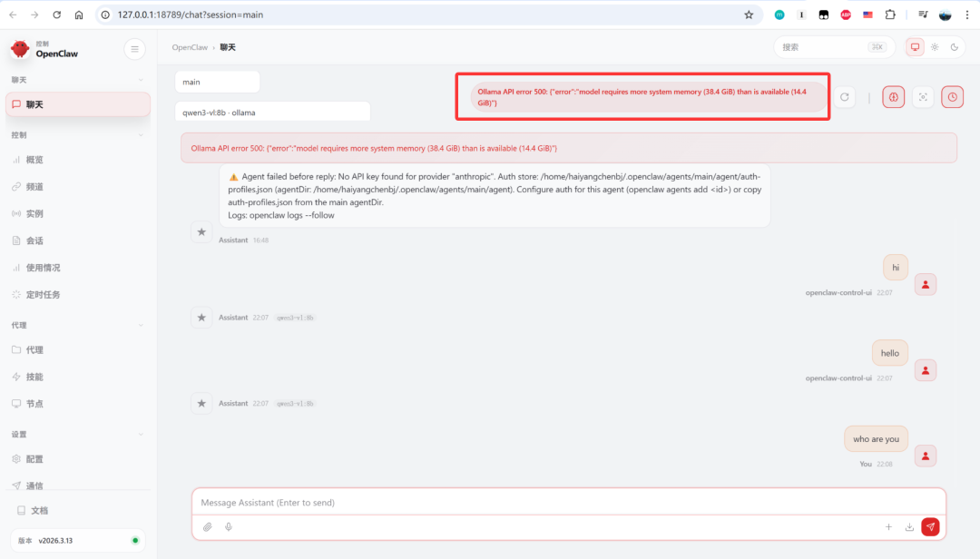Open the browser media control icon
980x559 pixels.
click(923, 15)
